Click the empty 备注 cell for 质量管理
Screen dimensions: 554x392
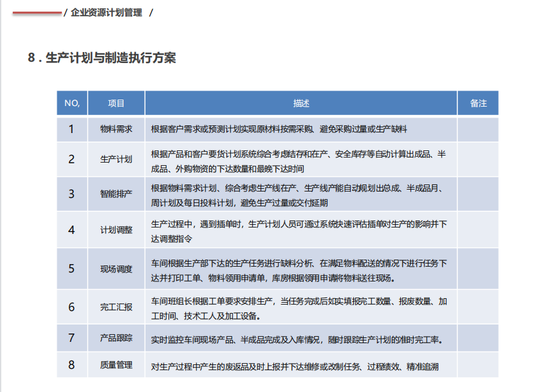click(x=478, y=365)
